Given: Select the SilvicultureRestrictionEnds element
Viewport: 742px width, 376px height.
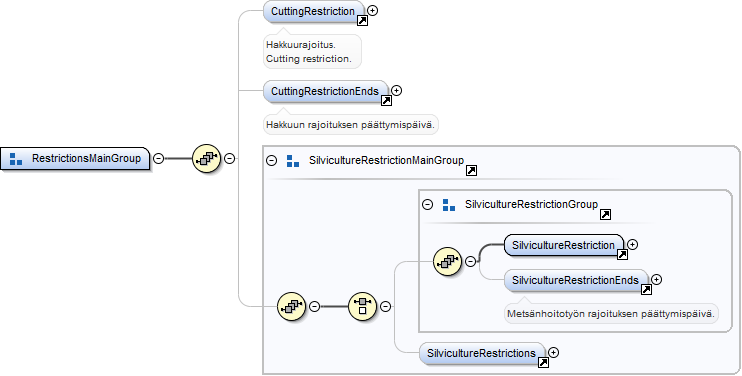Looking at the screenshot, I should tap(576, 280).
